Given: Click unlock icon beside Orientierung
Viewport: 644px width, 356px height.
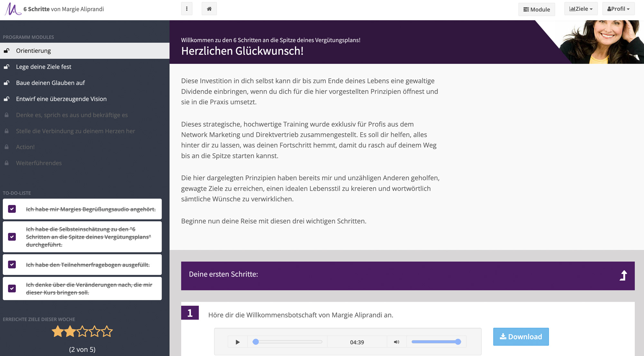Looking at the screenshot, I should click(x=6, y=51).
